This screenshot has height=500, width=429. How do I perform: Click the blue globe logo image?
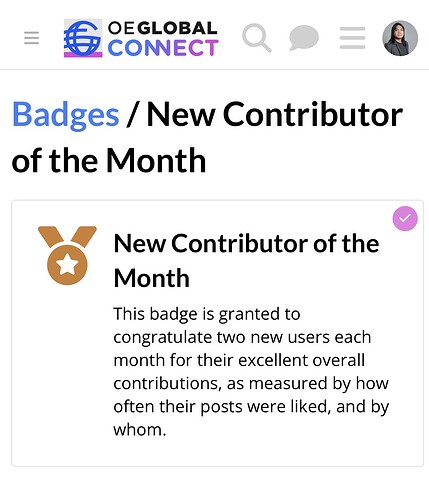(x=83, y=38)
